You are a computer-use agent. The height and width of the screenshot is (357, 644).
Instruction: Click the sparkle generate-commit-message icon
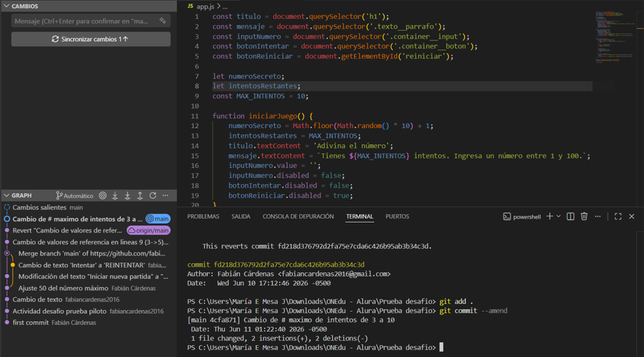point(162,20)
